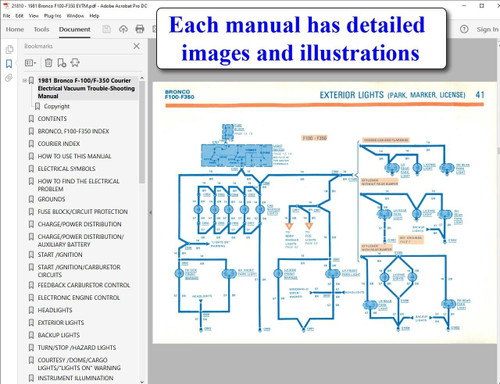Click the cloud upload icon
500x384 pixels.
[123, 29]
